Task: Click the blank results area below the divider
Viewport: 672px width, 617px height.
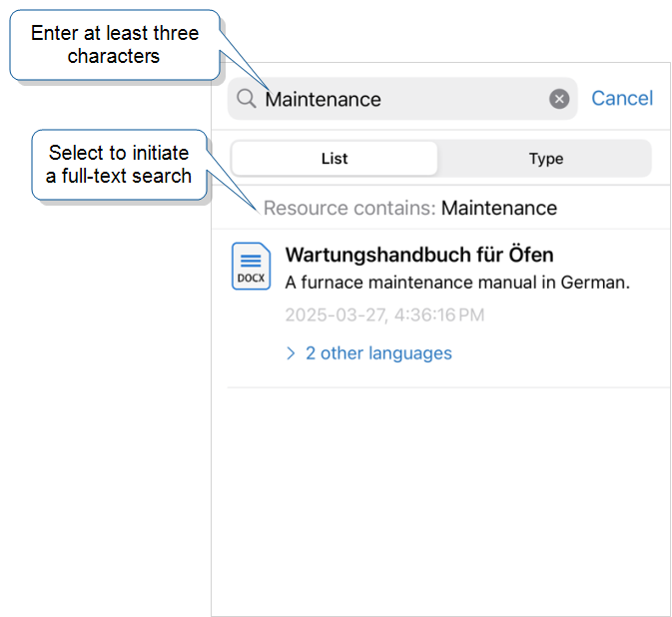Action: pyautogui.click(x=441, y=501)
